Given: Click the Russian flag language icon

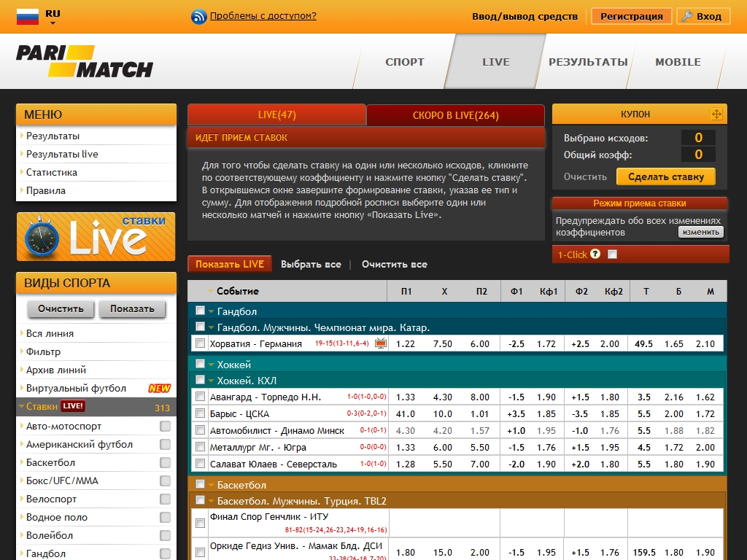Looking at the screenshot, I should click(x=28, y=16).
